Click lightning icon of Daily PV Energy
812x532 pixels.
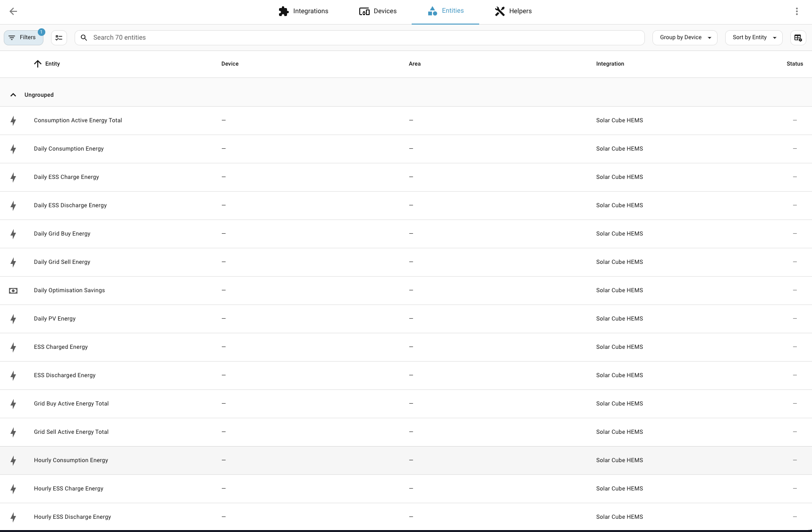tap(13, 319)
